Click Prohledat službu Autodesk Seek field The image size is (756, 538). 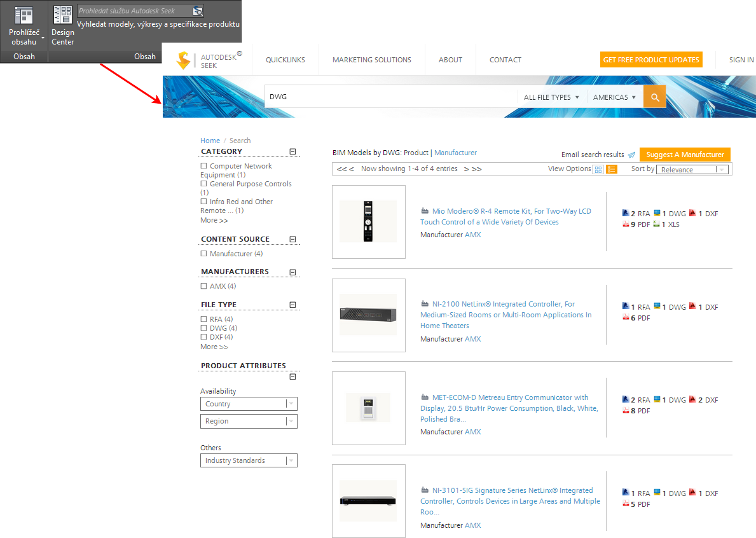coord(135,11)
